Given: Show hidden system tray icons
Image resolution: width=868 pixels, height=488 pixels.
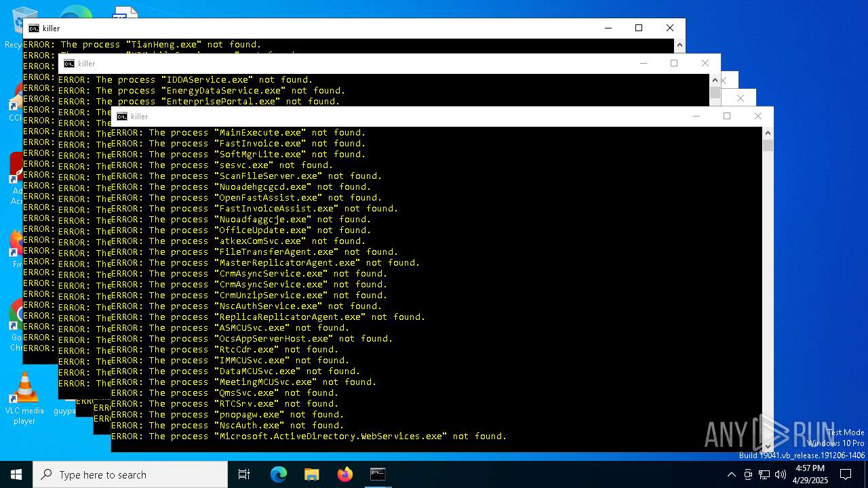Looking at the screenshot, I should pos(731,474).
